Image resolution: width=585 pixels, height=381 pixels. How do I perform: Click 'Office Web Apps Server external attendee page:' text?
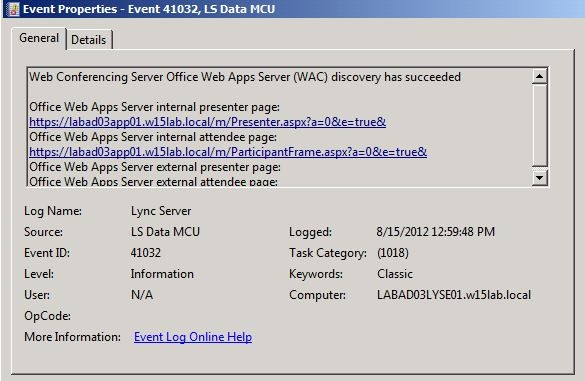point(153,181)
